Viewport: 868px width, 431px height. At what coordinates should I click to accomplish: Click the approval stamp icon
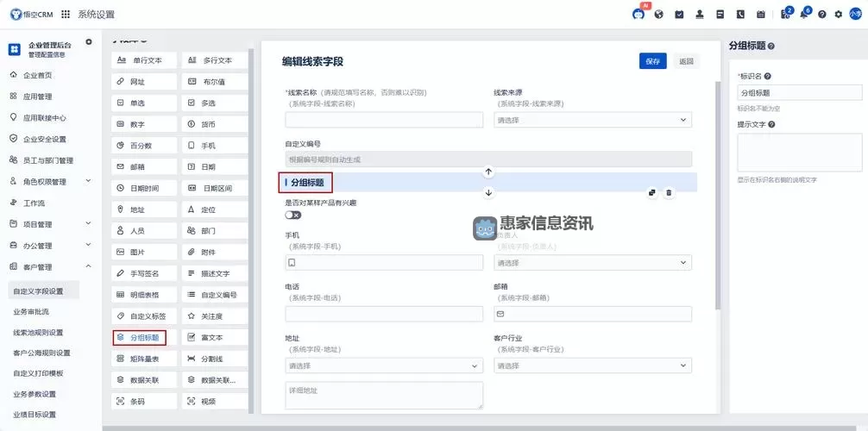tap(700, 15)
